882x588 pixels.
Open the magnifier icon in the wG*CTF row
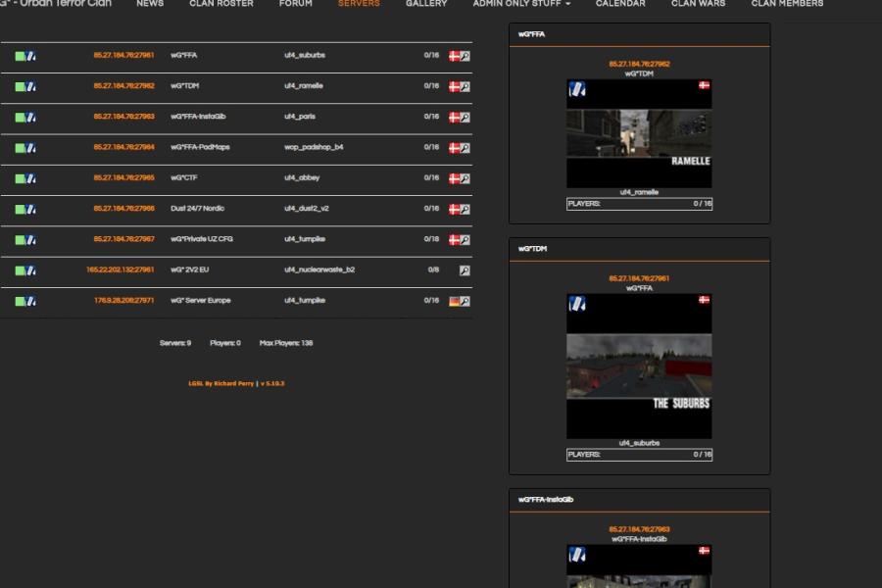465,178
